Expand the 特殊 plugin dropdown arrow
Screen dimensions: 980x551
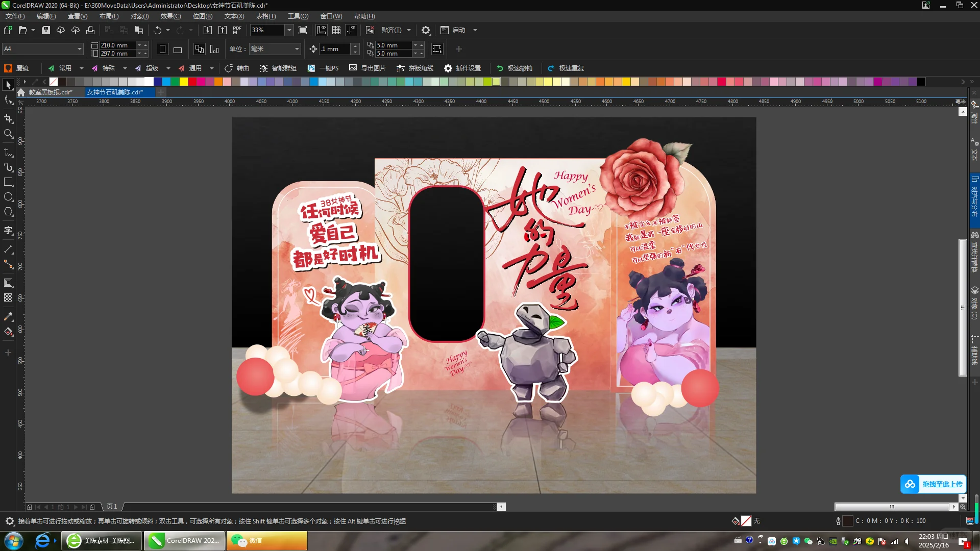125,68
